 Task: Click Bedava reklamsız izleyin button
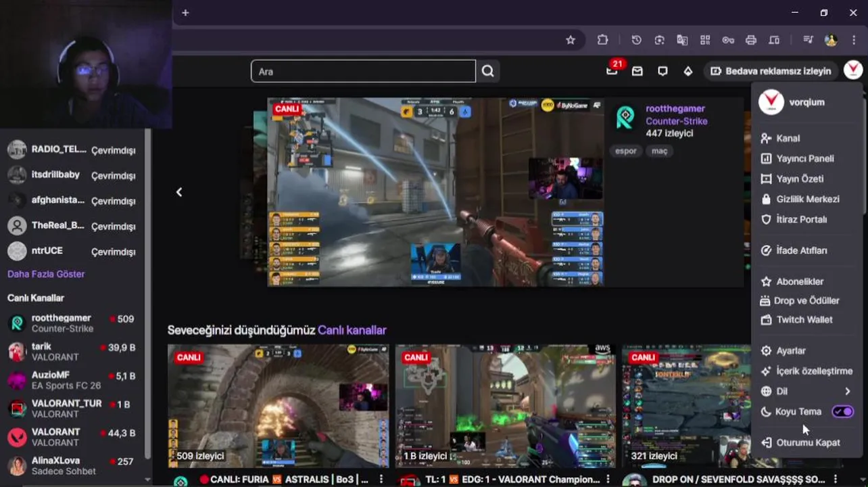(771, 71)
